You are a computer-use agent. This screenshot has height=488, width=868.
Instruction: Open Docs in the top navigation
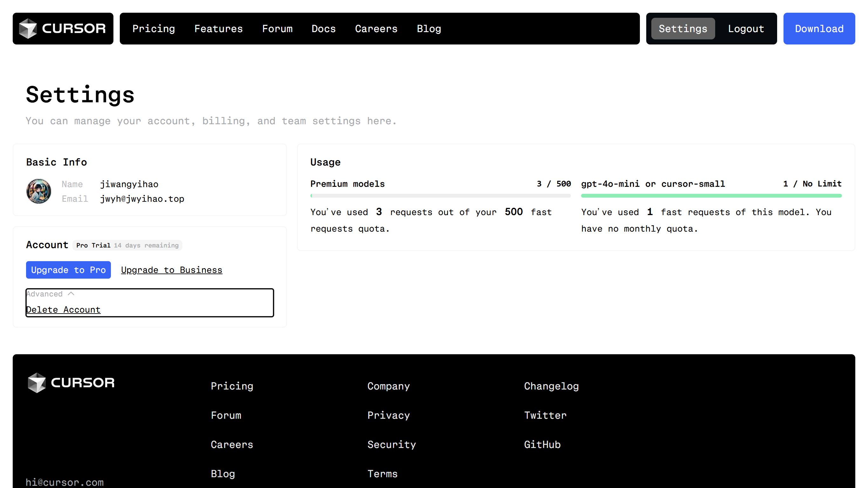point(323,29)
